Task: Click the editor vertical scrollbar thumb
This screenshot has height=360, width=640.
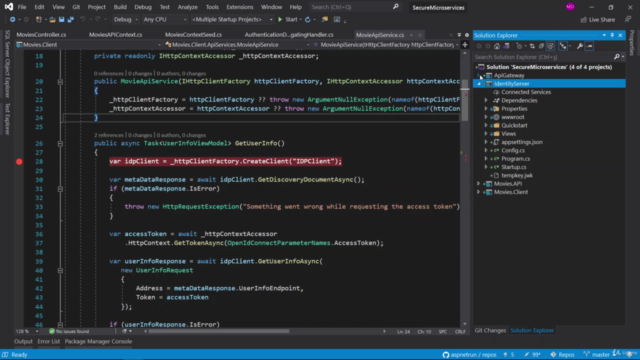Action: click(465, 100)
